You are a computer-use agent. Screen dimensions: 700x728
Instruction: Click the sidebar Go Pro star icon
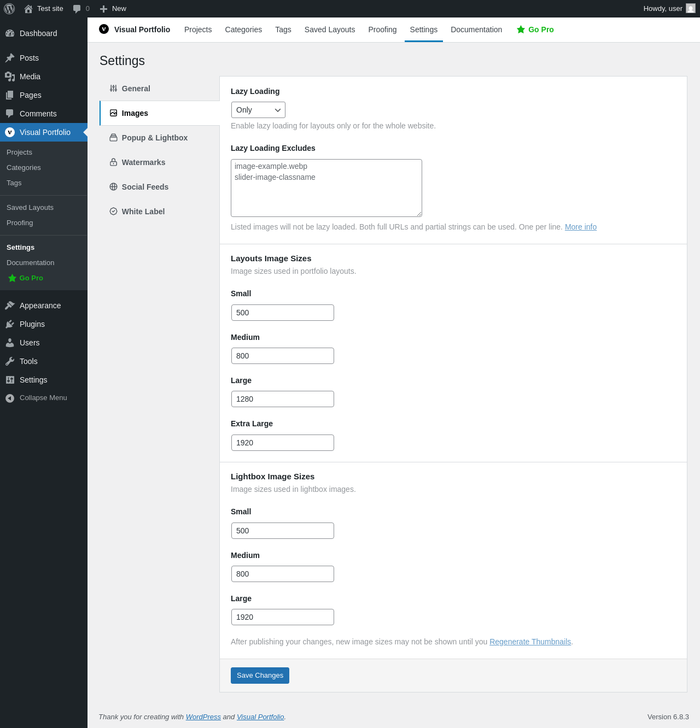(x=12, y=278)
